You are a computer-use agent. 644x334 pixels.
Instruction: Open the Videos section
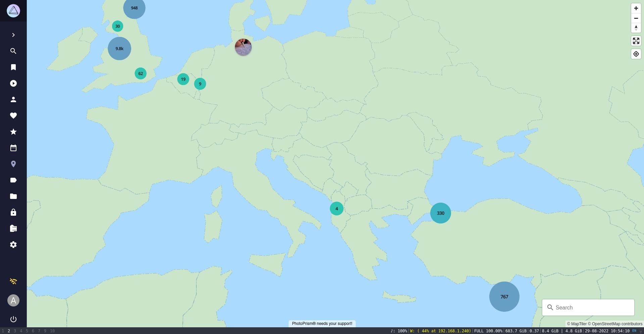tap(13, 83)
